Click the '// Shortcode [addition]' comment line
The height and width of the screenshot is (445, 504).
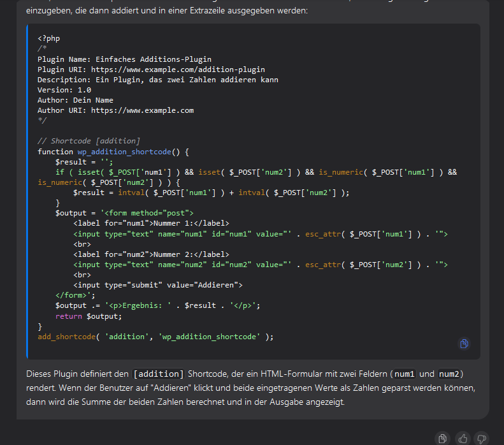[x=89, y=141]
